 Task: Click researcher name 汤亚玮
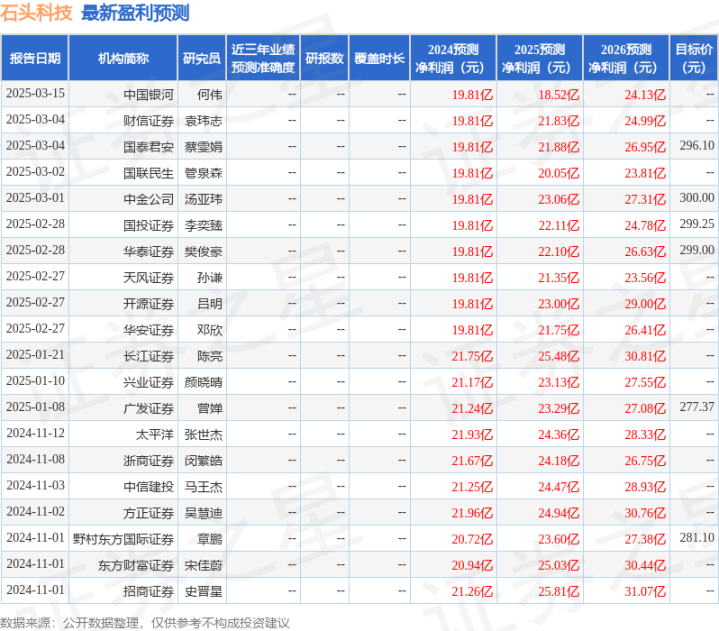tap(203, 199)
